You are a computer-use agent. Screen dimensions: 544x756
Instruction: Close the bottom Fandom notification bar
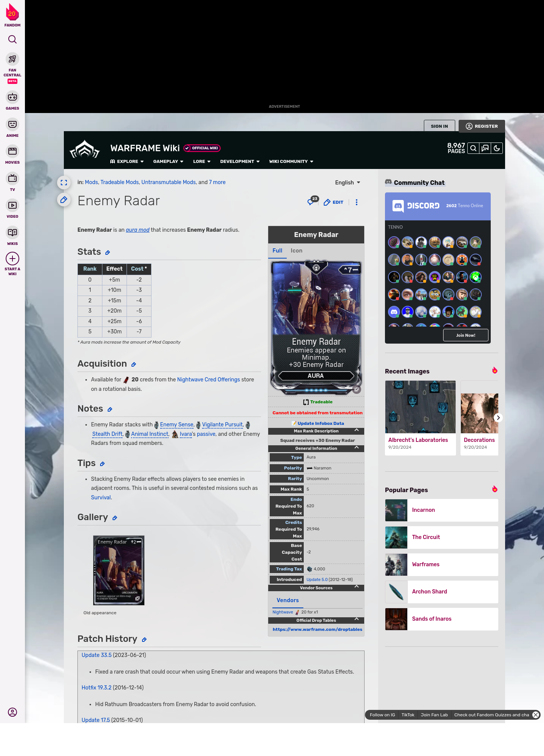(x=536, y=715)
